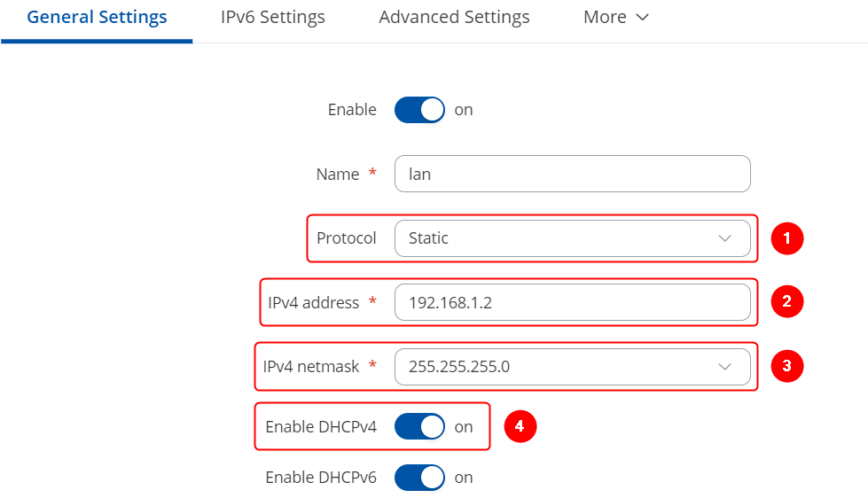Open the Advanced Settings tab

[x=454, y=18]
